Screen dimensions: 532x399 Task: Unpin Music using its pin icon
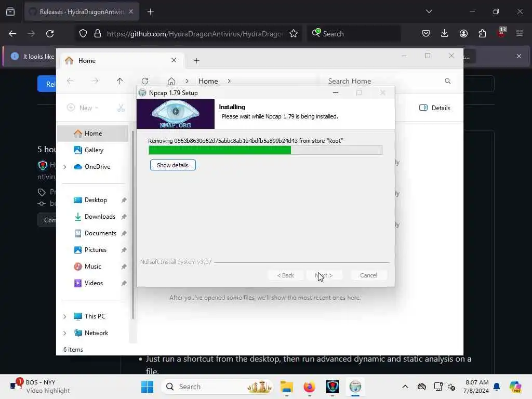point(124,267)
